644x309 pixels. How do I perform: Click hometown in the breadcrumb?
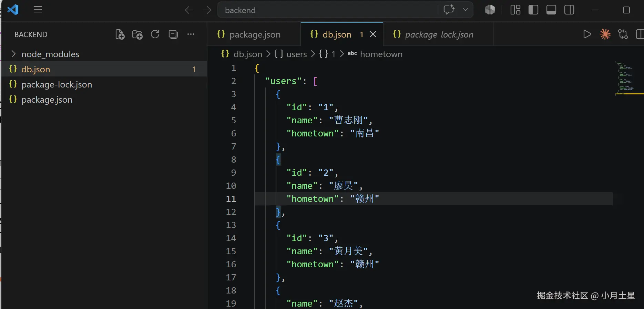tap(381, 54)
